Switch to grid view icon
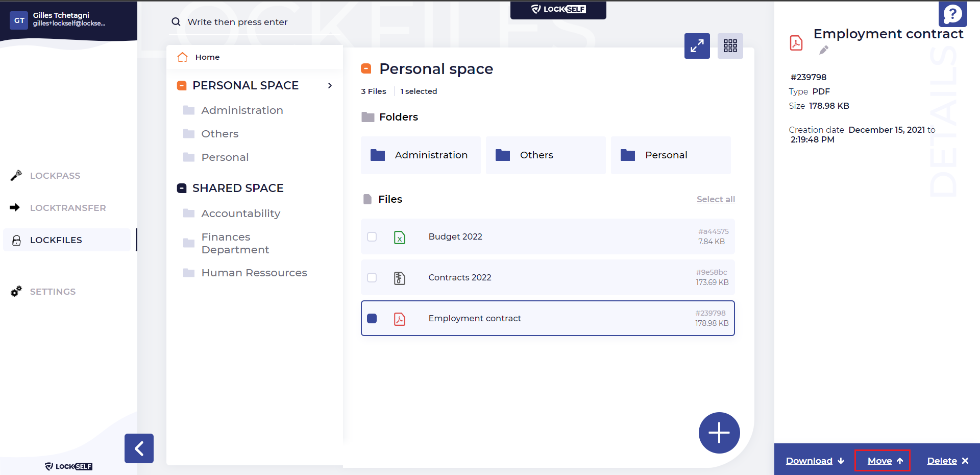This screenshot has height=475, width=980. tap(730, 46)
